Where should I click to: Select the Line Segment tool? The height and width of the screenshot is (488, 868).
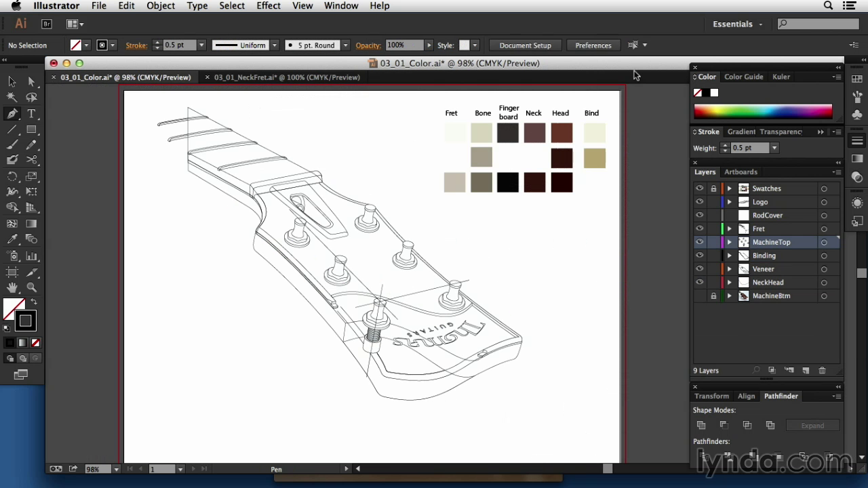[12, 129]
